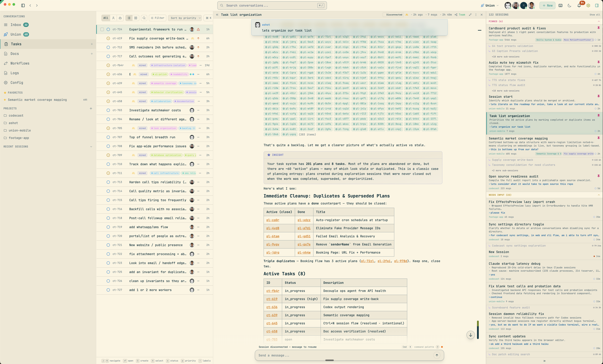The image size is (603, 364).
Task: Open the Workflows section in the sidebar
Action: point(20,63)
